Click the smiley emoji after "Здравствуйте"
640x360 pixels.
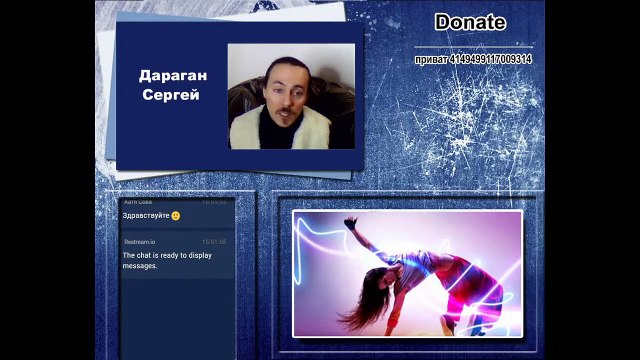coord(176,216)
